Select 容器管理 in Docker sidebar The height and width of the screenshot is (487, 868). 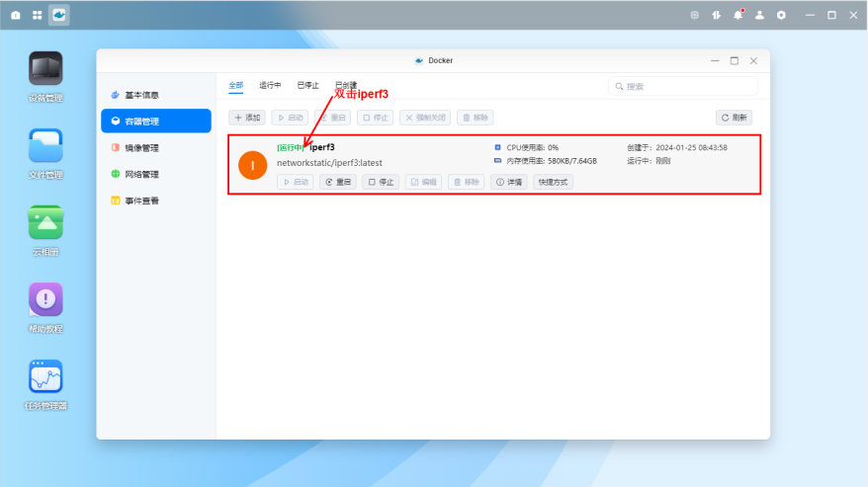coord(156,122)
